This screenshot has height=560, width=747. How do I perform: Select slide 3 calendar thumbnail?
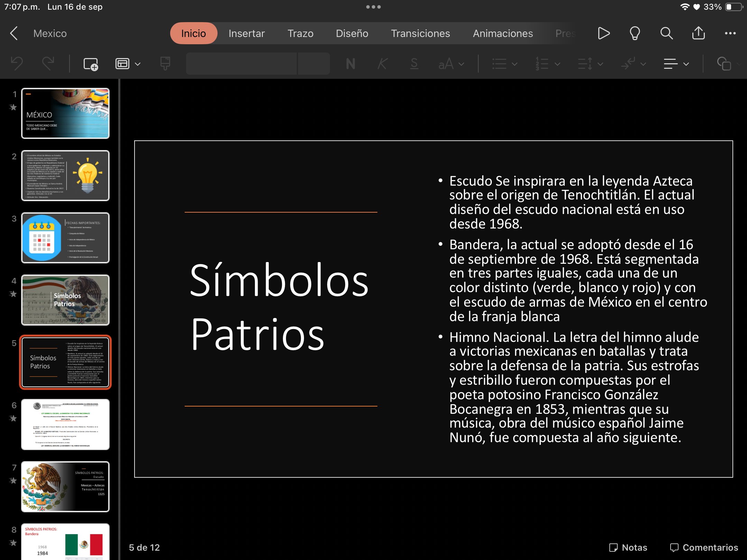[x=65, y=238]
